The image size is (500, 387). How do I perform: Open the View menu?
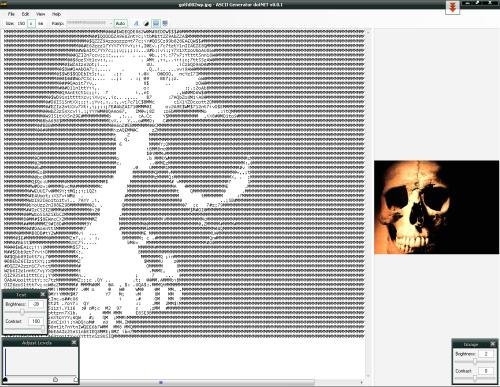40,14
